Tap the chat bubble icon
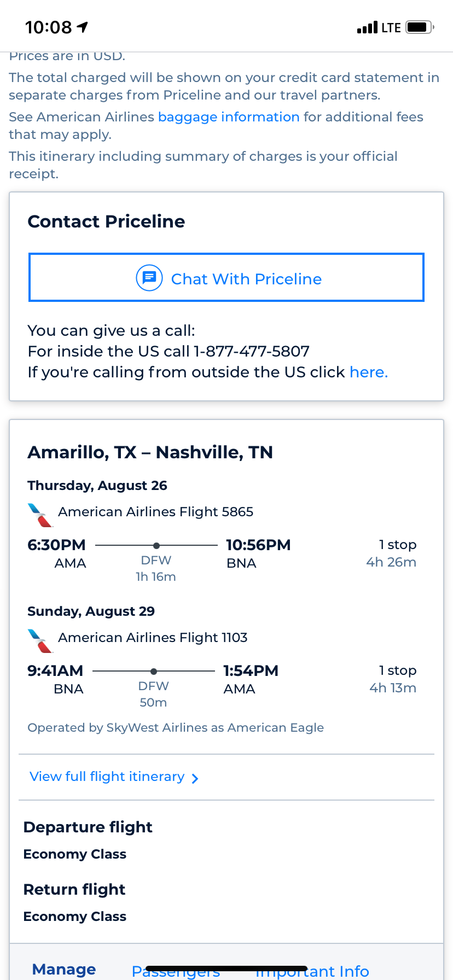The image size is (453, 980). [149, 278]
